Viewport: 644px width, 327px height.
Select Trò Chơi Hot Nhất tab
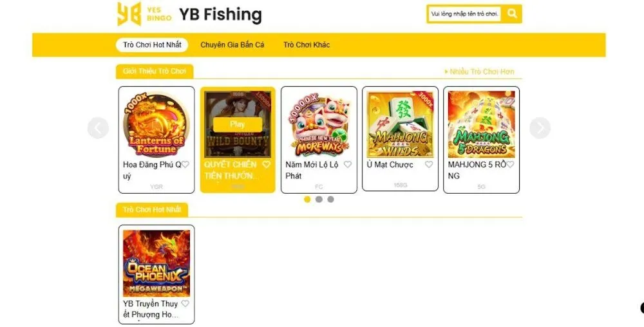(152, 44)
